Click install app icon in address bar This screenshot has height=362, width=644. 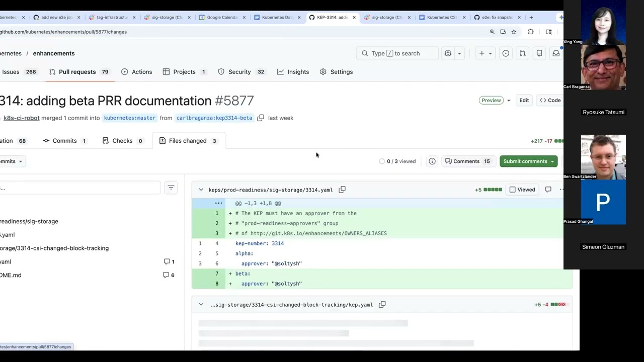click(503, 32)
